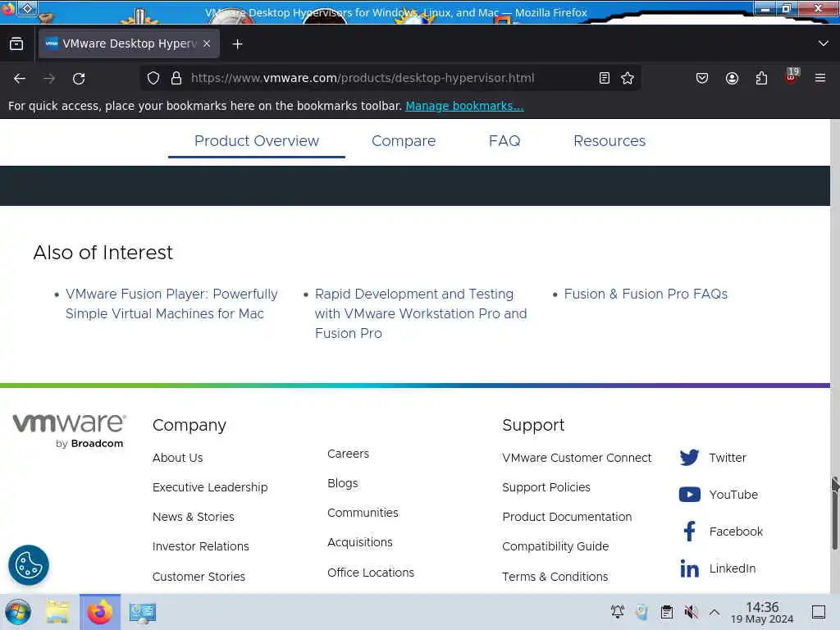The image size is (840, 630).
Task: Open the Firefox account icon
Action: click(x=732, y=78)
